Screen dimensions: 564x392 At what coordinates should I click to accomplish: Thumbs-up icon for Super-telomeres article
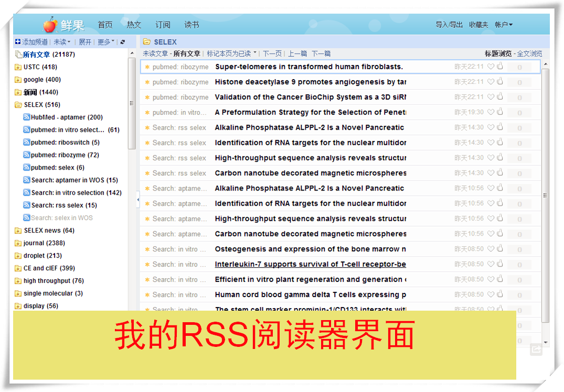[x=500, y=66]
